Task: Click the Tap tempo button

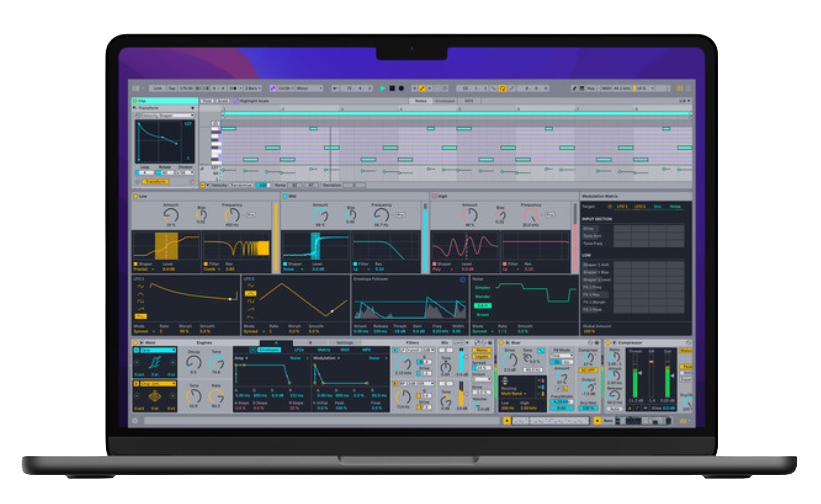Action: tap(173, 89)
